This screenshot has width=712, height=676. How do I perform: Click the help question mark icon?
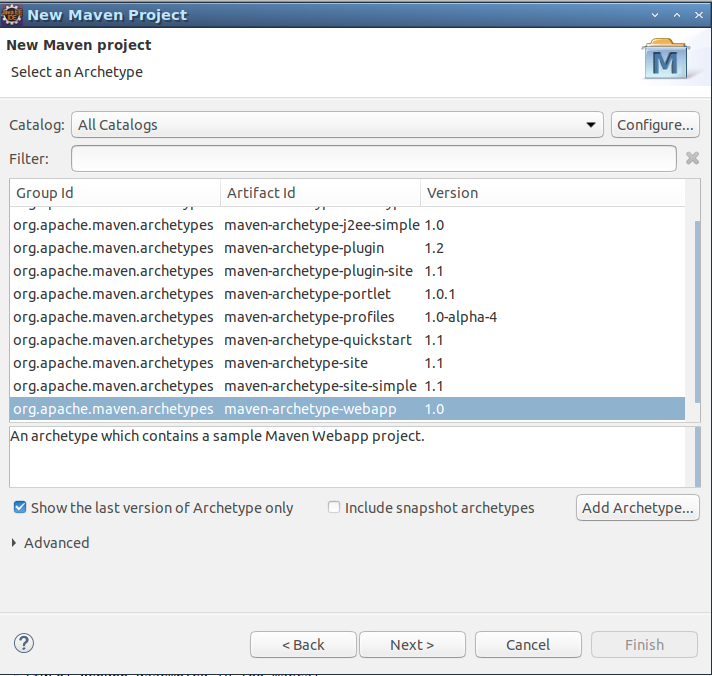(x=24, y=643)
